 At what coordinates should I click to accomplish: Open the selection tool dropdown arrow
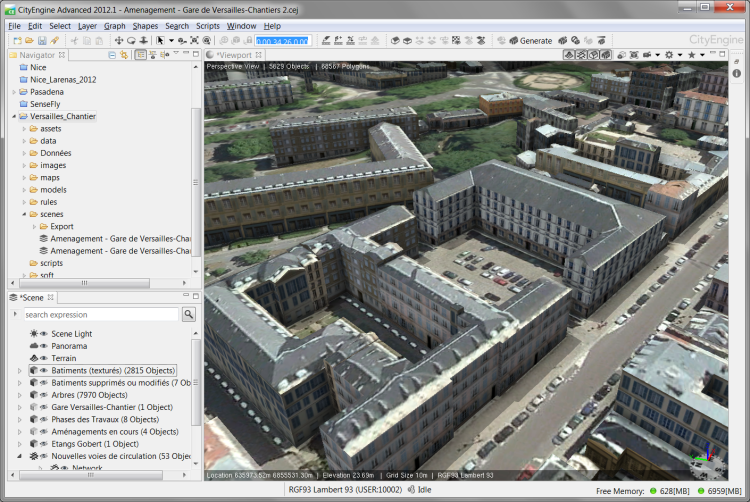[171, 41]
